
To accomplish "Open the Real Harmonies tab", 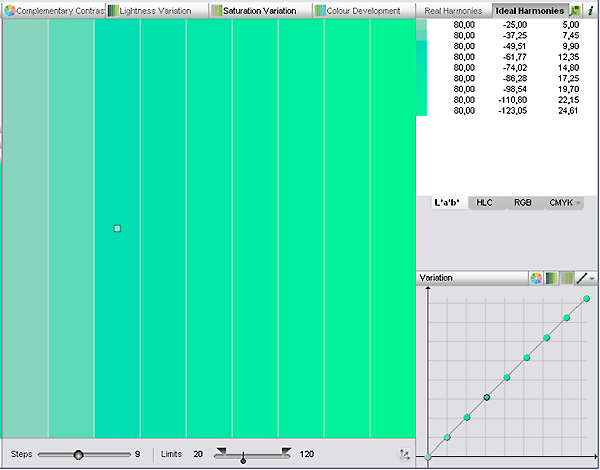I will (x=452, y=10).
